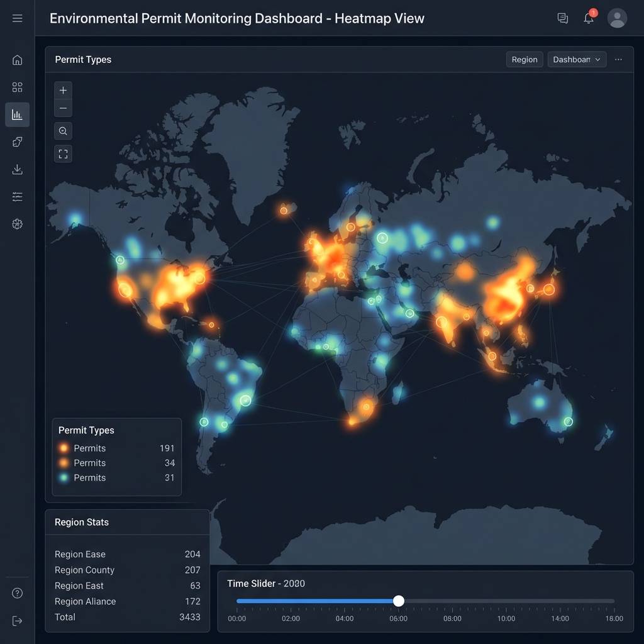Select the bar chart analytics icon
Screen dimensions: 644x644
tap(17, 114)
